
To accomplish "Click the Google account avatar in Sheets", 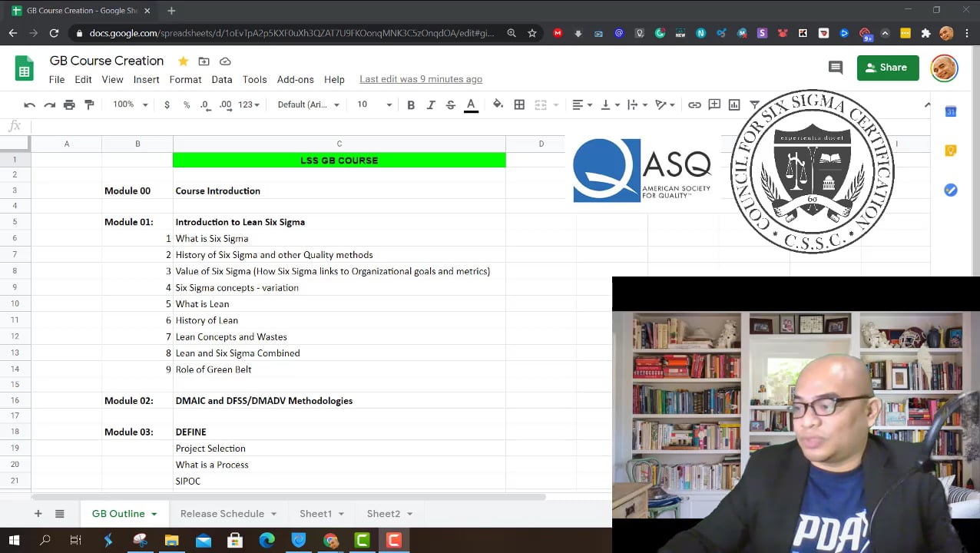I will coord(945,68).
